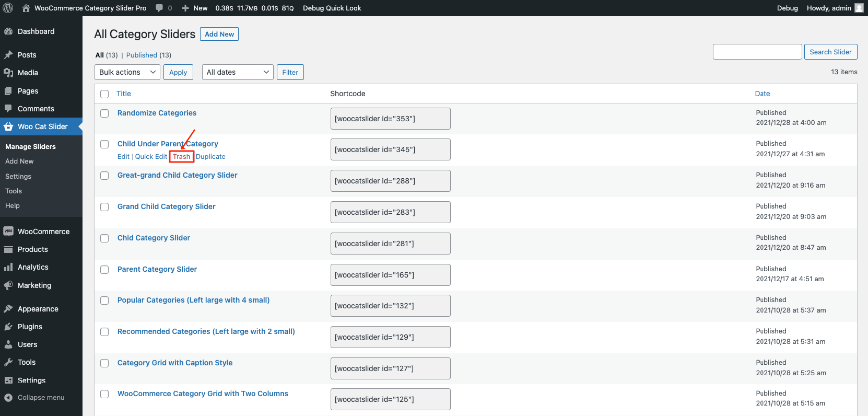
Task: Click the WordPress logo icon
Action: pyautogui.click(x=8, y=8)
